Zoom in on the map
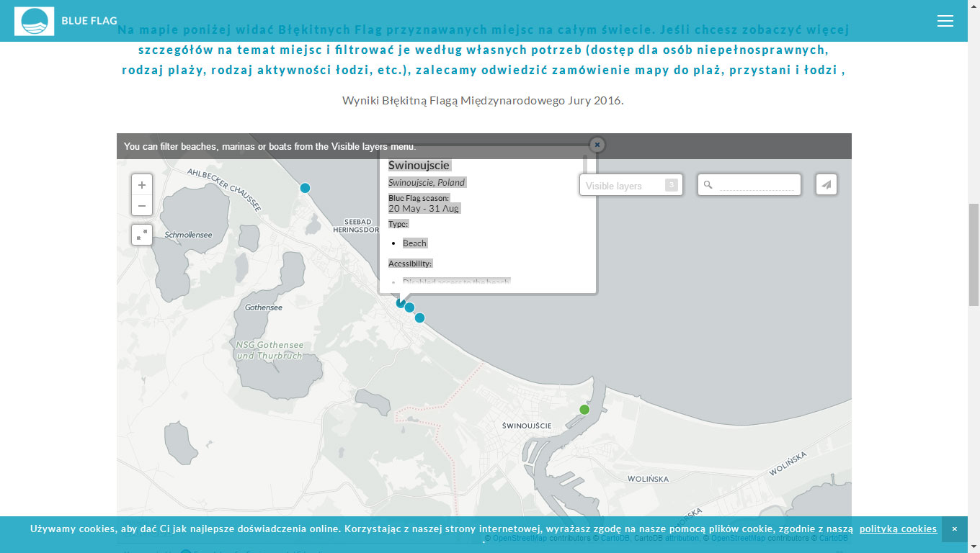This screenshot has height=553, width=980. pos(142,185)
